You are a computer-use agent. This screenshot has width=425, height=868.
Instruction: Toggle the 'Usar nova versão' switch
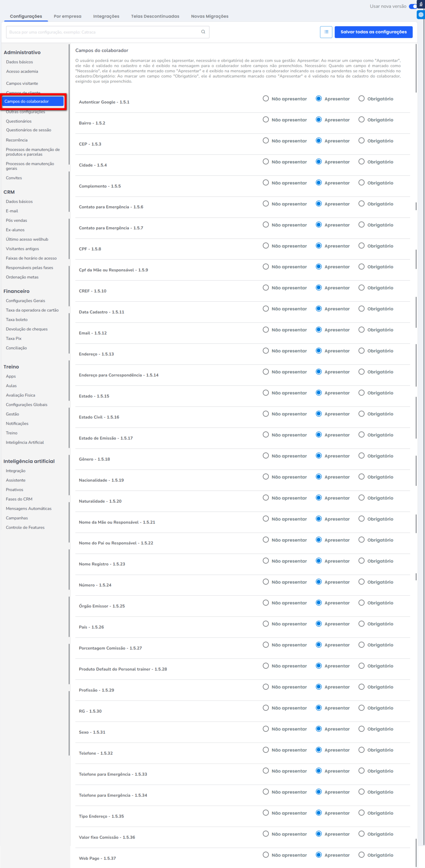413,6
